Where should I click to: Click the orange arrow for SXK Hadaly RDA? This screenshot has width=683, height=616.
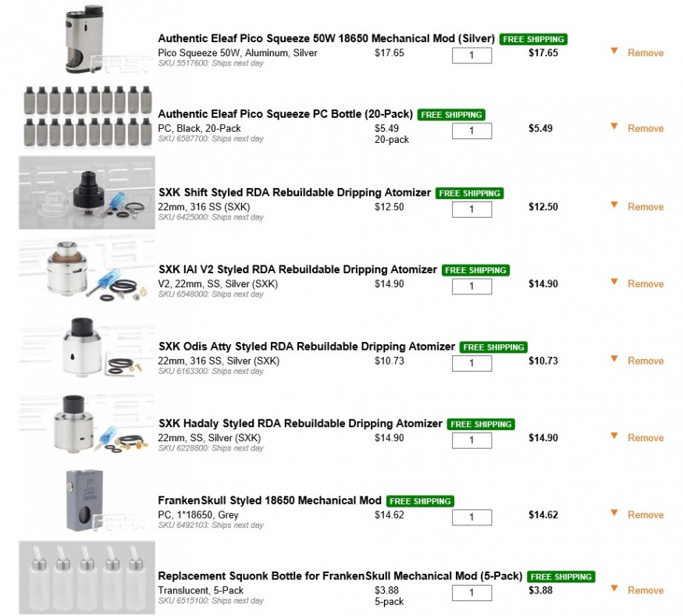coord(614,436)
